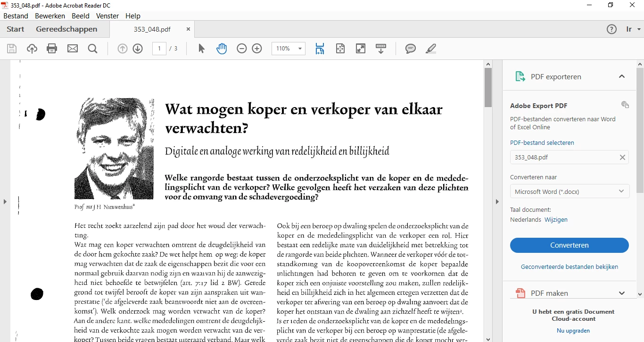
Task: Click the document vertical scrollbar thumb
Action: pyautogui.click(x=488, y=87)
